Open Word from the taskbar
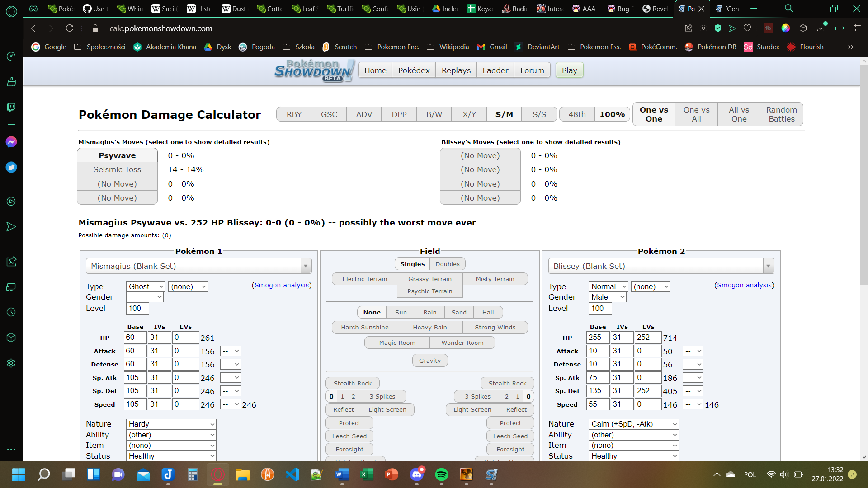This screenshot has height=488, width=868. (x=342, y=474)
